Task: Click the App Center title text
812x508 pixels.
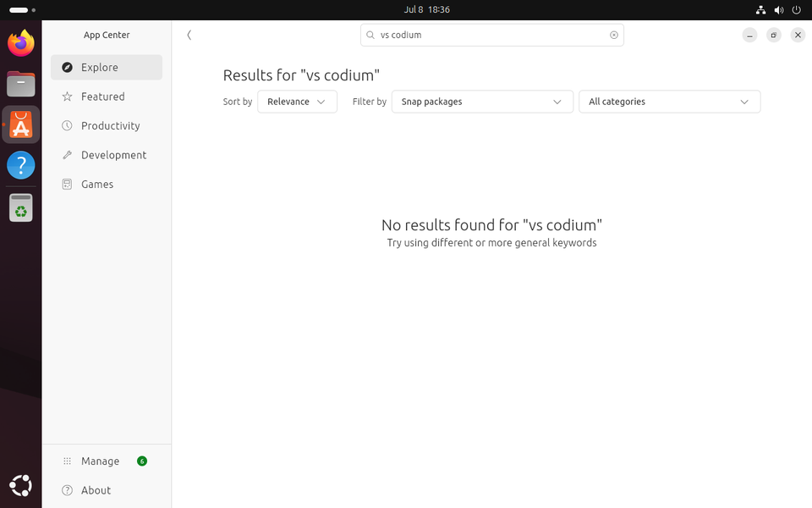Action: pos(107,35)
